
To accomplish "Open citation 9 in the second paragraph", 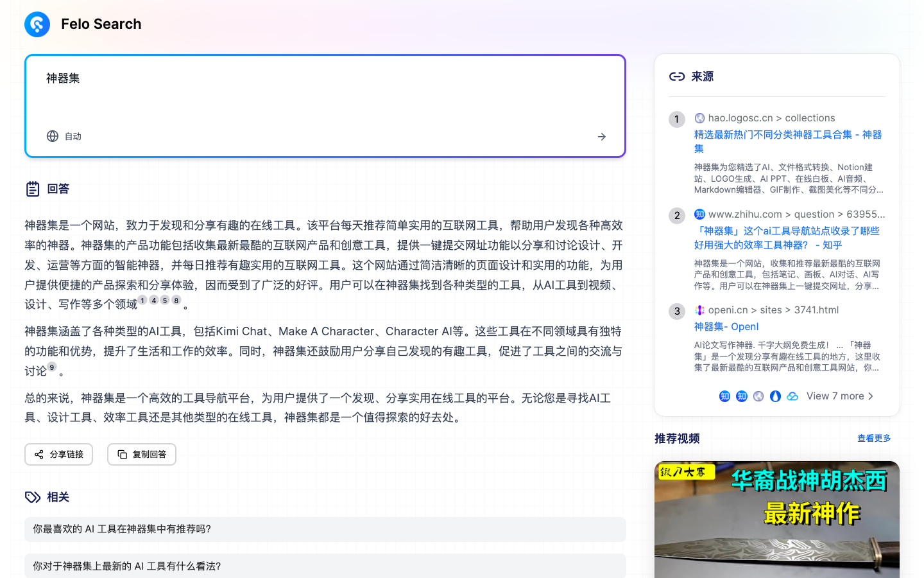I will pyautogui.click(x=52, y=367).
